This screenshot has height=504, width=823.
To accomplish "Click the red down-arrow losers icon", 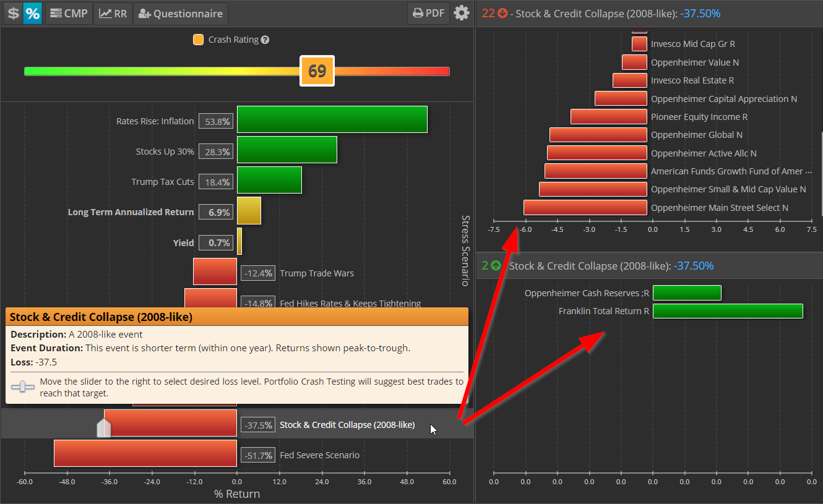I will [x=502, y=14].
